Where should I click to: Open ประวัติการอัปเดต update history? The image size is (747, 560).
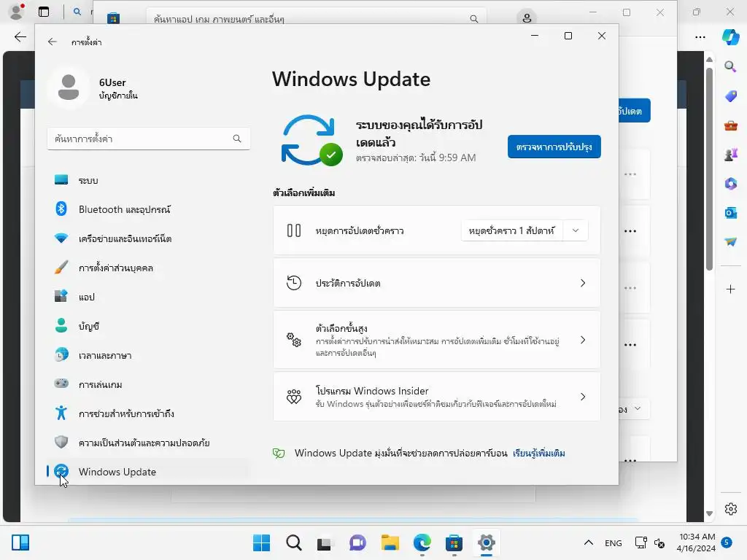[436, 283]
